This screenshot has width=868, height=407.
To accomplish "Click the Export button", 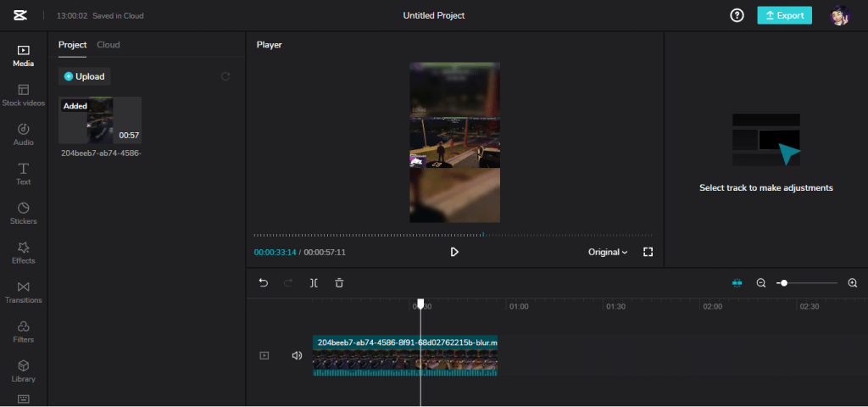I will pos(784,15).
